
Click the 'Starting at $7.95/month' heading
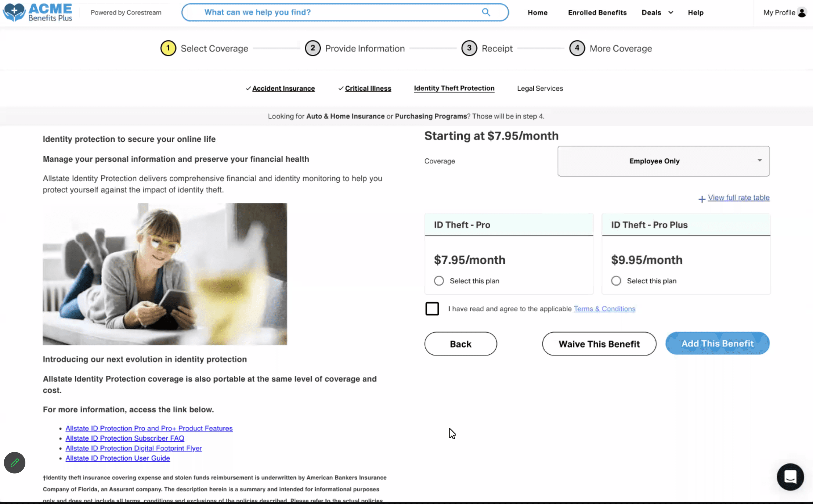[491, 136]
